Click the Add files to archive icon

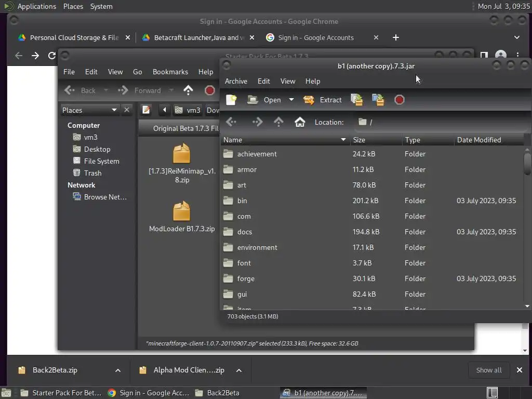point(357,100)
